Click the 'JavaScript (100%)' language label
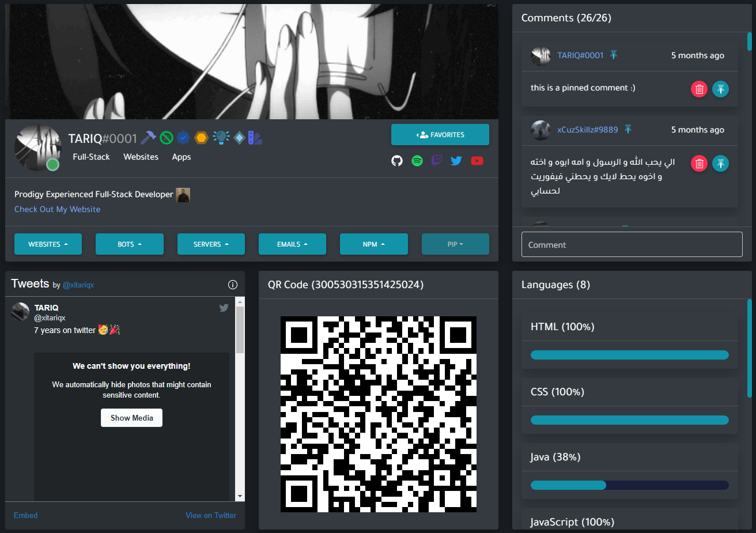Viewport: 756px width, 533px height. pyautogui.click(x=572, y=522)
